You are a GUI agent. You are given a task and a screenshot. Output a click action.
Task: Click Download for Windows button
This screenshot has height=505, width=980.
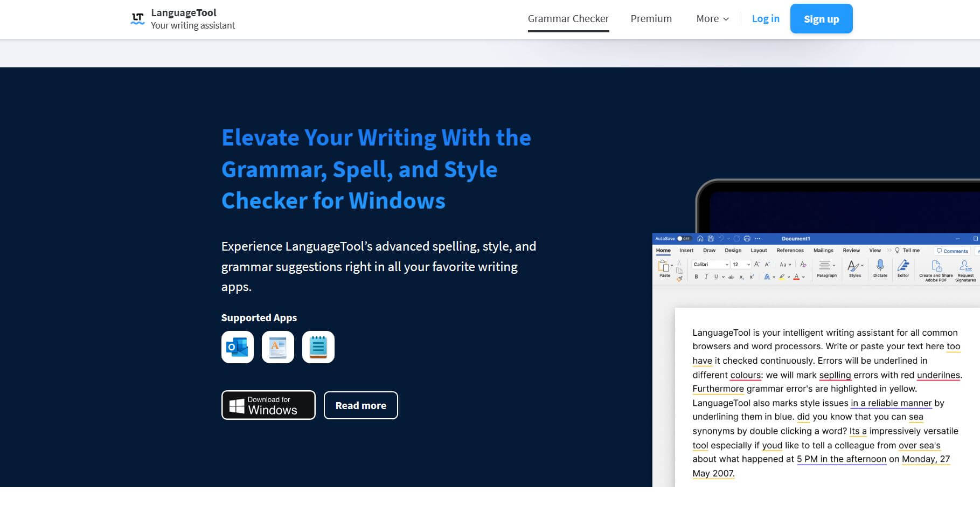point(268,405)
